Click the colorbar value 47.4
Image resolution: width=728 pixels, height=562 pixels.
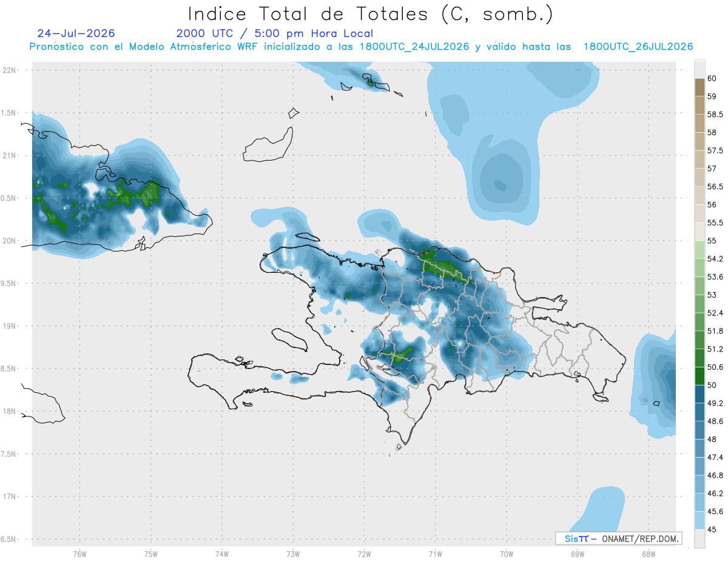tap(715, 457)
